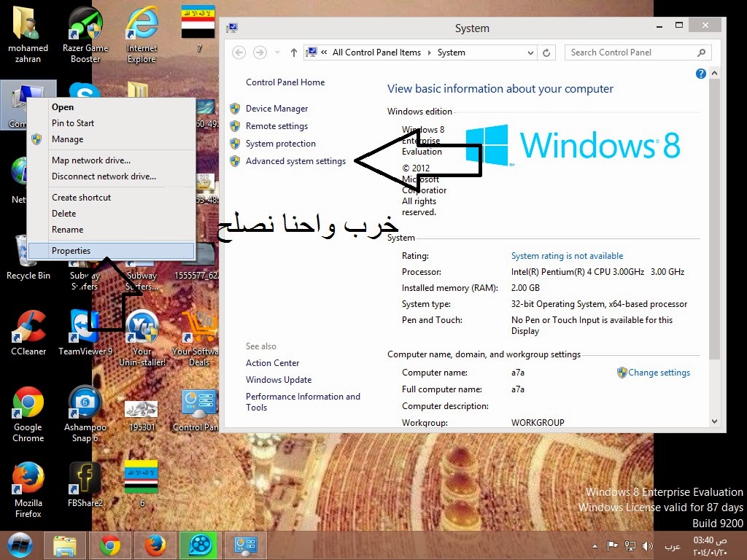Open the film reel app on taskbar
This screenshot has width=747, height=560.
pos(200,545)
